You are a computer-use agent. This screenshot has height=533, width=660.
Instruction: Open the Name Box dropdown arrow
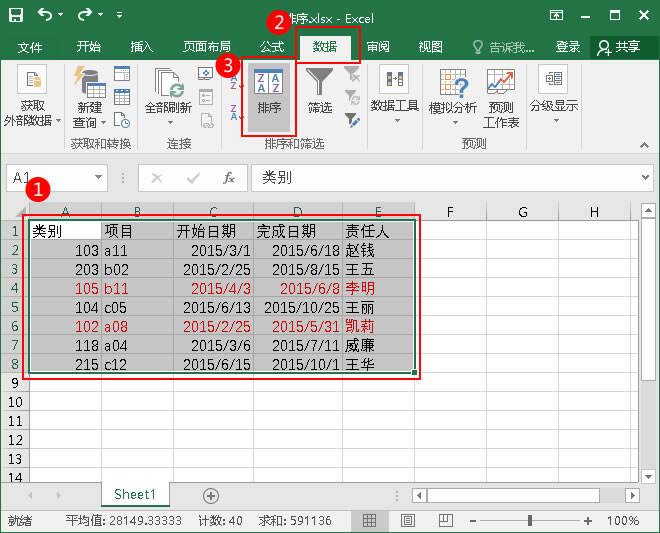point(98,178)
